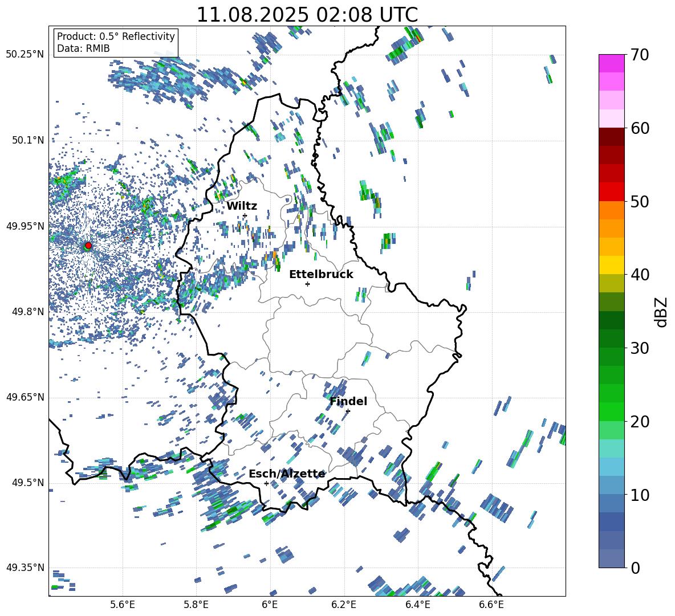The image size is (675, 616).
Task: Click the bright green colorbar segment above 20
Action: click(x=612, y=412)
